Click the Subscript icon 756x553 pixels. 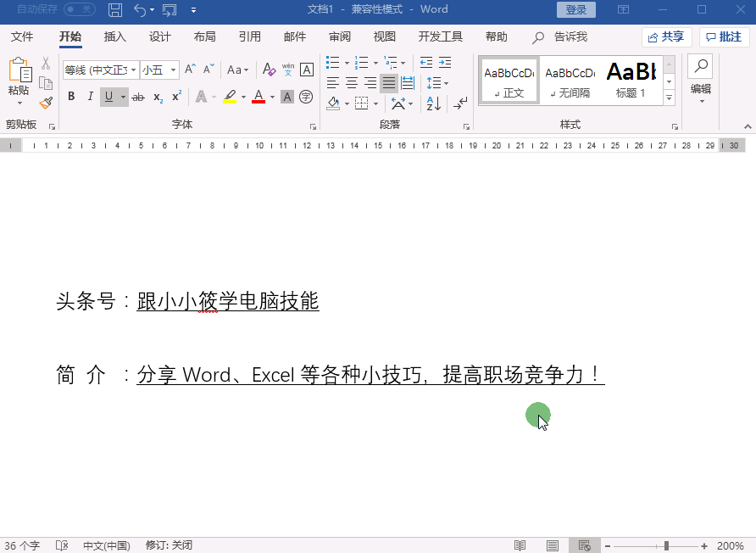tap(157, 95)
